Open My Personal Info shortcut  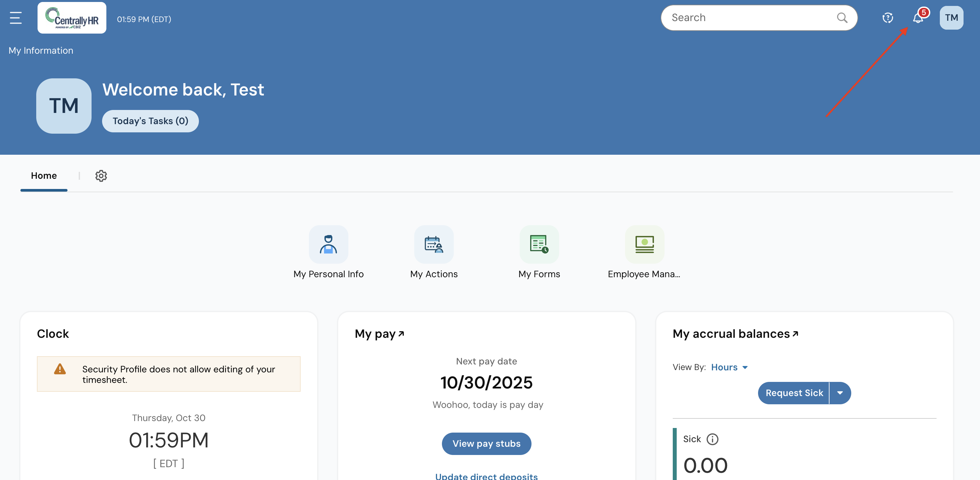[328, 245]
